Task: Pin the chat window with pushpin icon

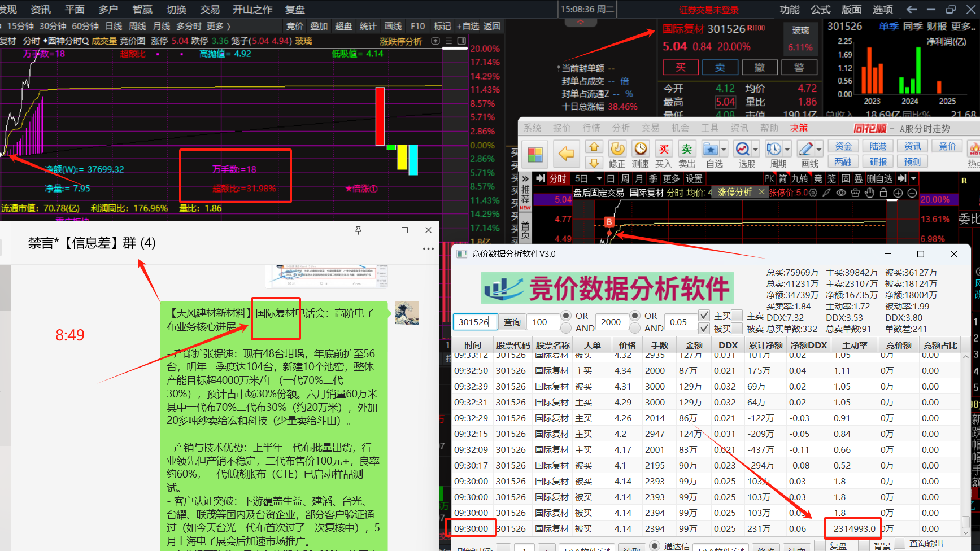Action: 358,230
